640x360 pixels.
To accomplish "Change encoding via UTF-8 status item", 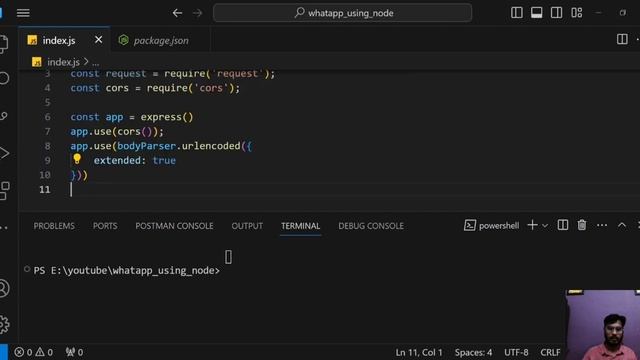I will (x=516, y=352).
